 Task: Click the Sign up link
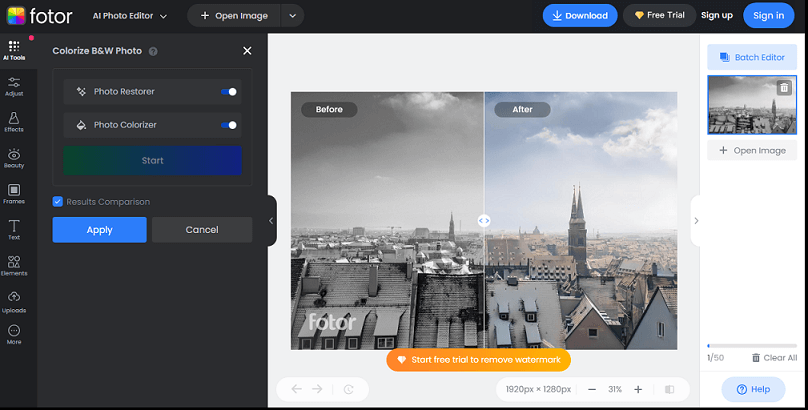pyautogui.click(x=717, y=15)
